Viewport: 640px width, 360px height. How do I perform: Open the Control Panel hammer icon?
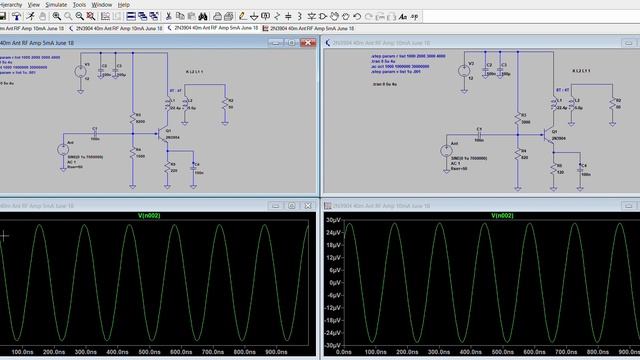(16, 16)
